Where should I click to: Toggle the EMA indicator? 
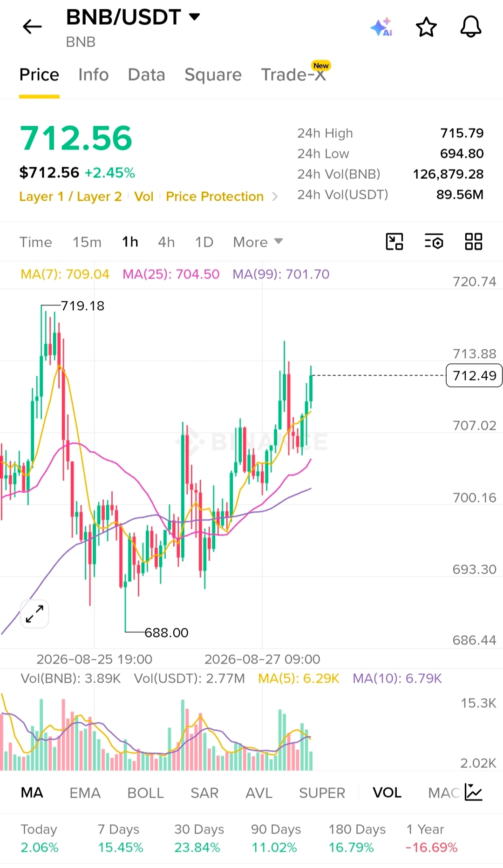click(x=85, y=793)
